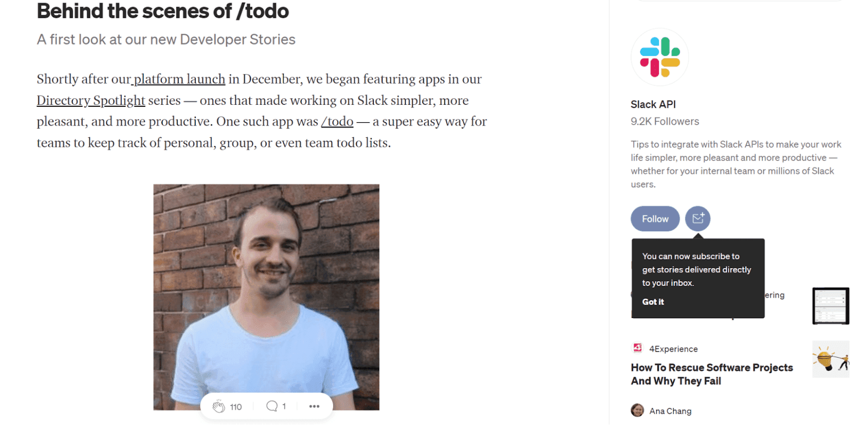Open 'How To Rescue Software Projects And Why They Fail'
868x425 pixels.
711,374
